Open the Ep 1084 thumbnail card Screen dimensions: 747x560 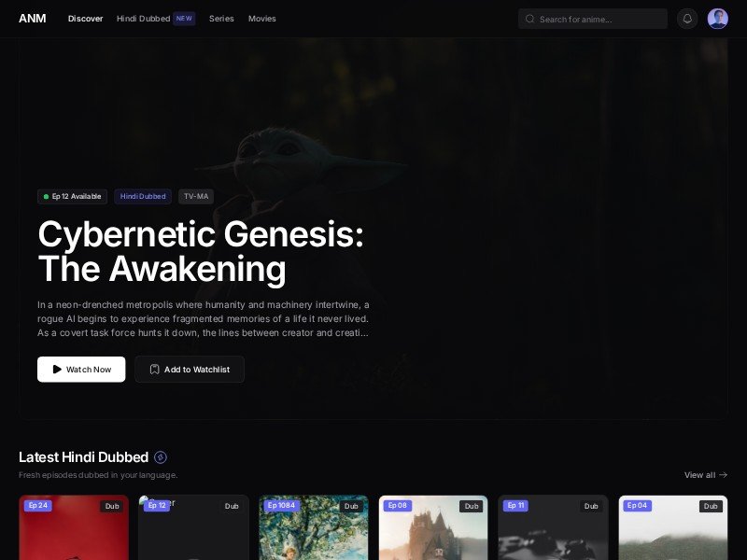pos(314,527)
